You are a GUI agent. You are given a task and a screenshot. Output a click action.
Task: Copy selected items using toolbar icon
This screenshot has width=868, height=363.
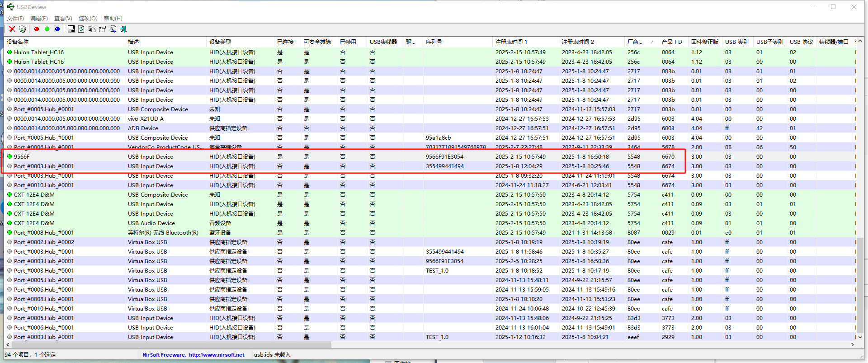pos(92,29)
